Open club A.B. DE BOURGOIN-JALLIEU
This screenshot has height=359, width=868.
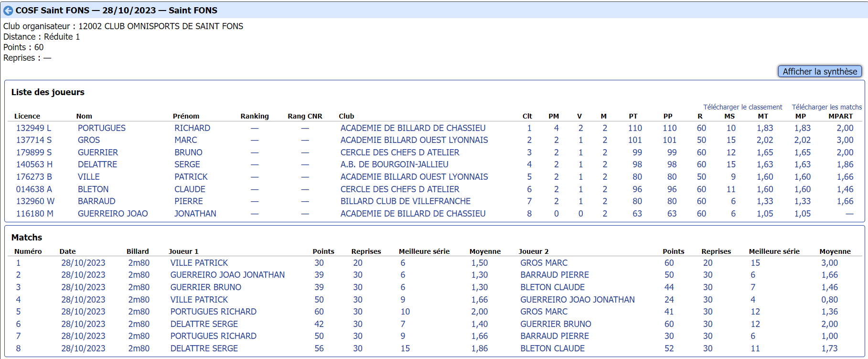tap(394, 164)
